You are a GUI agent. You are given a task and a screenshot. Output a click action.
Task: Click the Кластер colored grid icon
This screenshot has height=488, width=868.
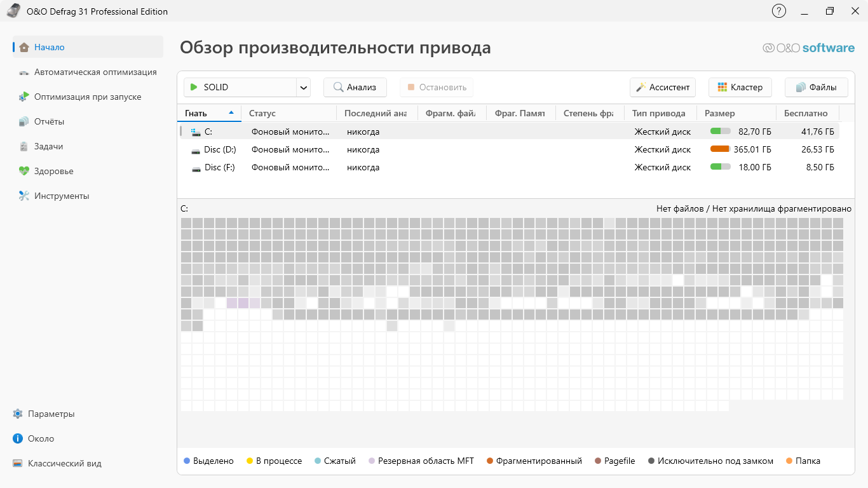(x=722, y=87)
